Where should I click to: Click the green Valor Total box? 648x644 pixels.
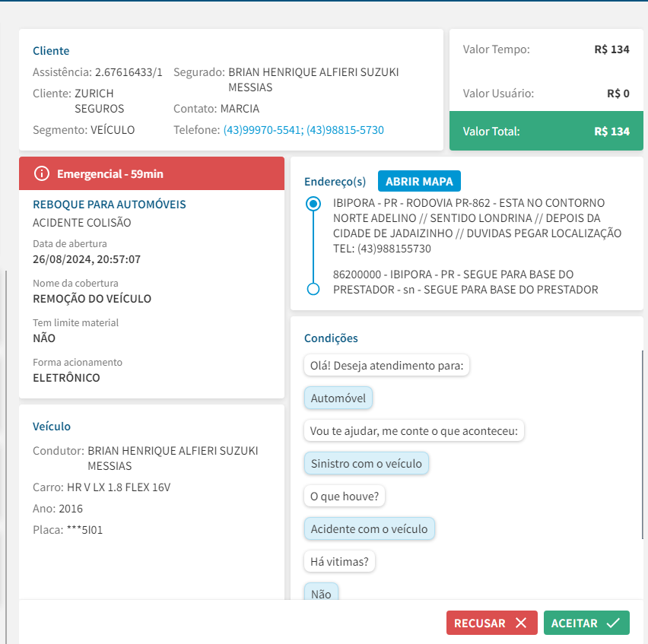click(x=546, y=131)
